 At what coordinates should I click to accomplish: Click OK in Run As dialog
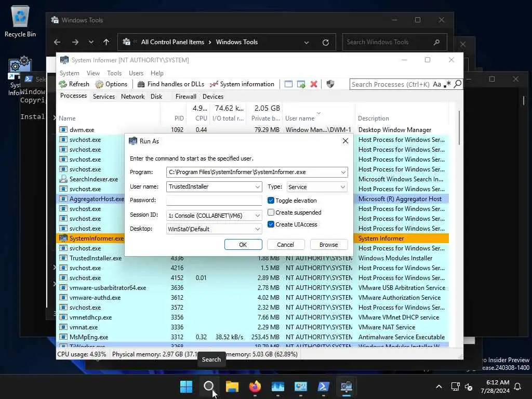pyautogui.click(x=243, y=245)
